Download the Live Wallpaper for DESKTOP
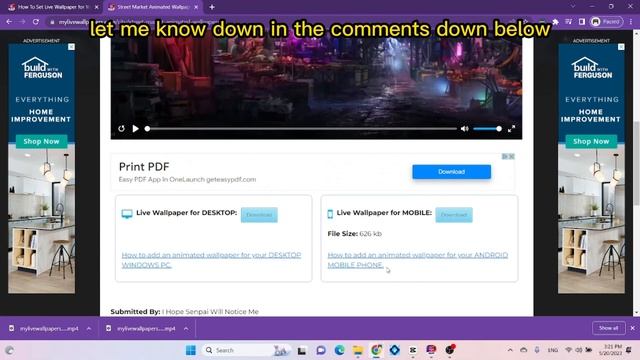This screenshot has width=640, height=360. [259, 215]
